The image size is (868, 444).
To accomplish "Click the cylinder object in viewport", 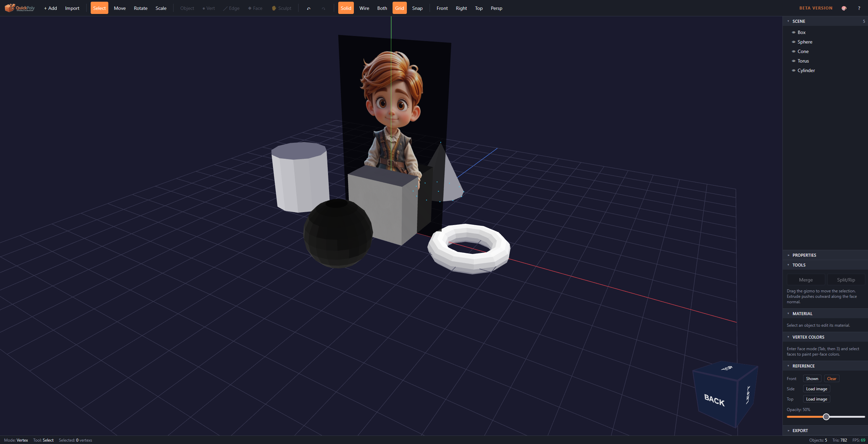I will tap(300, 177).
